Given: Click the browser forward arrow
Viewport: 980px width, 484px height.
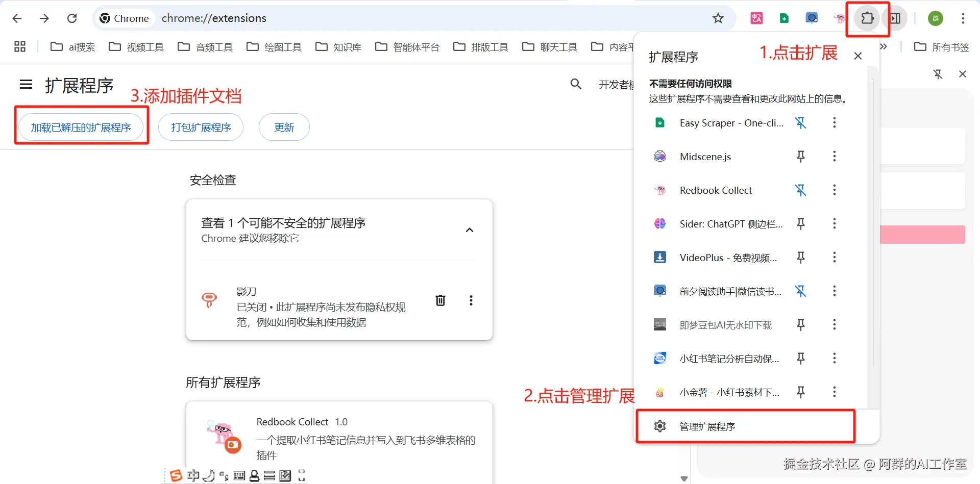Looking at the screenshot, I should tap(44, 18).
